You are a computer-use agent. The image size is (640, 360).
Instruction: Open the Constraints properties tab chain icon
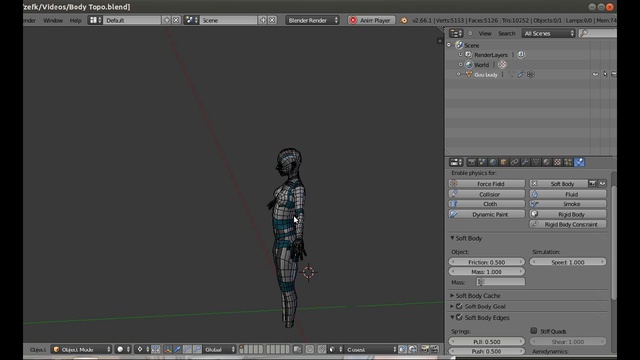point(514,162)
